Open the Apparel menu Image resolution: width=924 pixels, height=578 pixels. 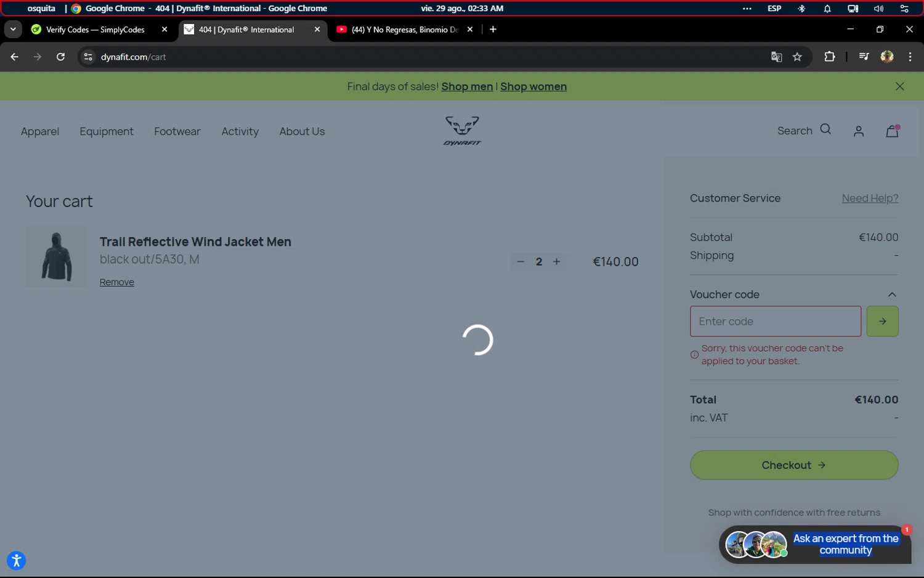click(40, 131)
